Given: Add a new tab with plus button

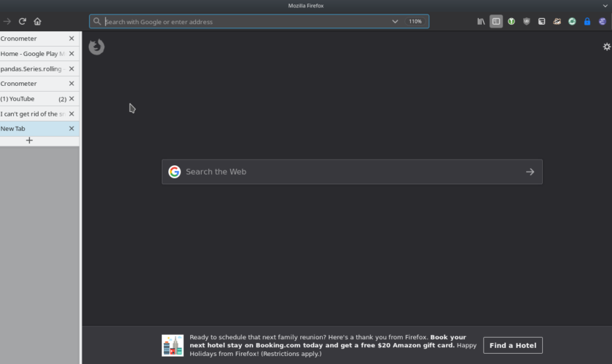Looking at the screenshot, I should pos(29,141).
